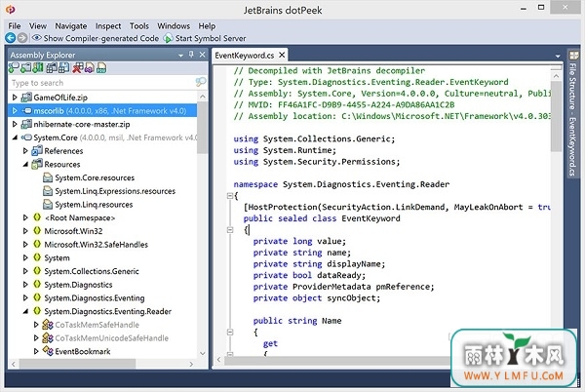The height and width of the screenshot is (392, 585).
Task: Expand the System.Diagnostics namespace node
Action: click(25, 284)
